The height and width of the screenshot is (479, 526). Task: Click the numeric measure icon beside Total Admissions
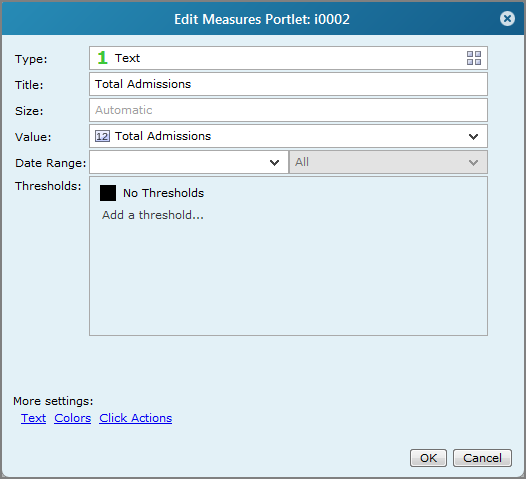click(x=102, y=136)
